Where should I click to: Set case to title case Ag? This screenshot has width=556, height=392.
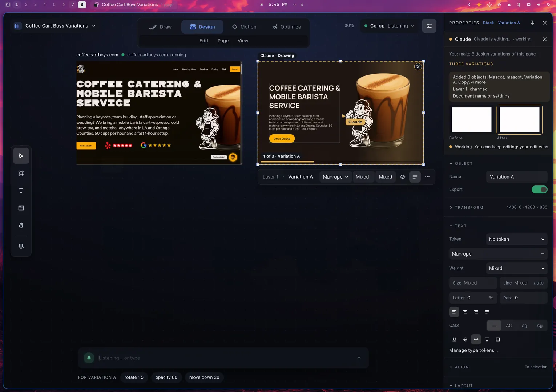pos(540,326)
